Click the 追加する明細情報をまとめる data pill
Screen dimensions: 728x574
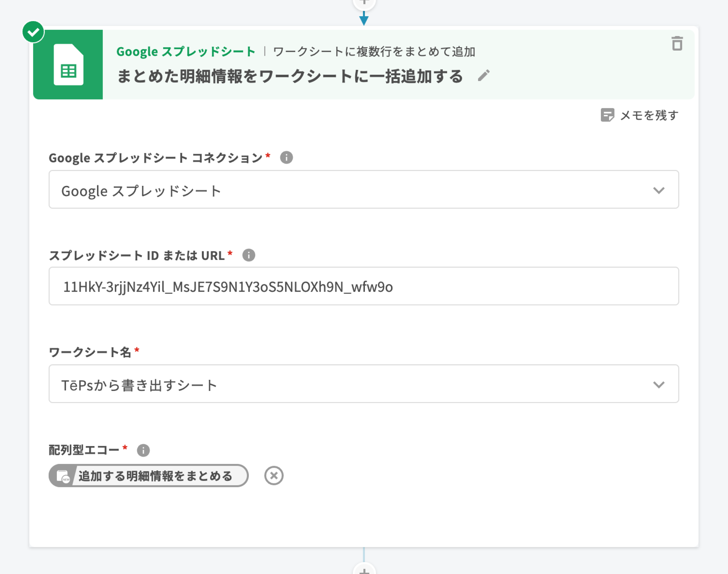[x=155, y=476]
